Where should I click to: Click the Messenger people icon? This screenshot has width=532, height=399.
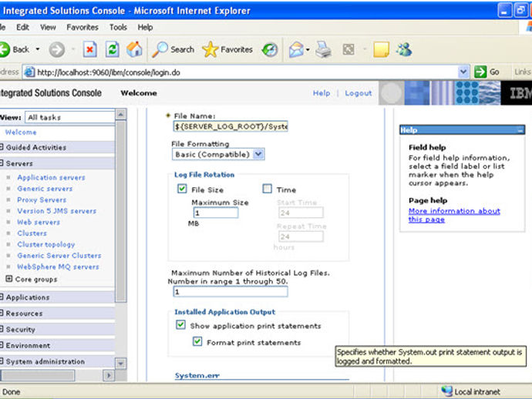pyautogui.click(x=404, y=50)
